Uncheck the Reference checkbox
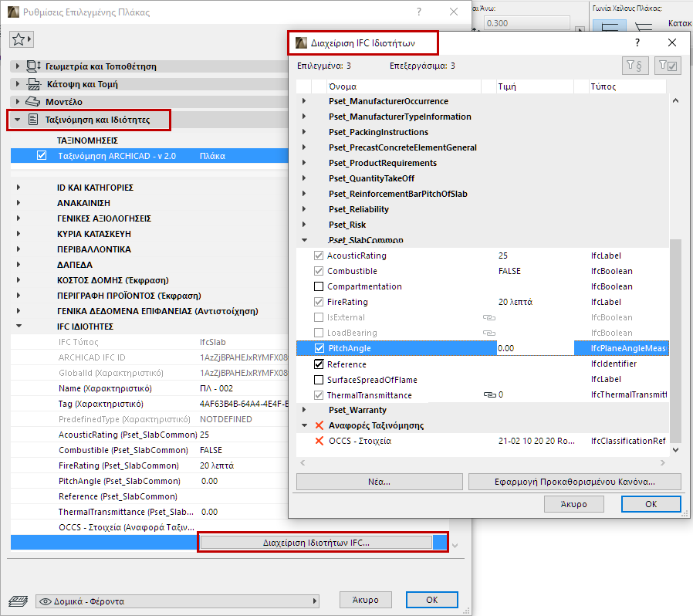The width and height of the screenshot is (693, 616). tap(318, 364)
